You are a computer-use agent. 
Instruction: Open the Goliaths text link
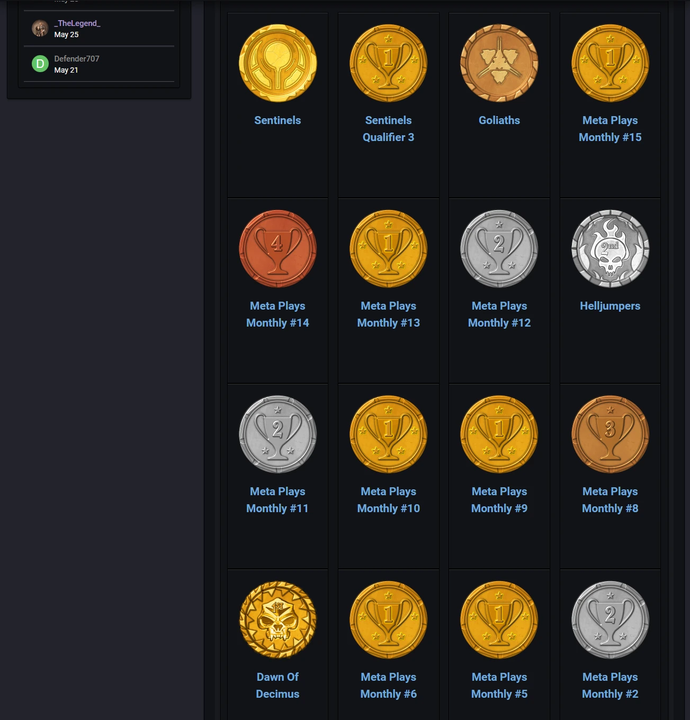499,120
